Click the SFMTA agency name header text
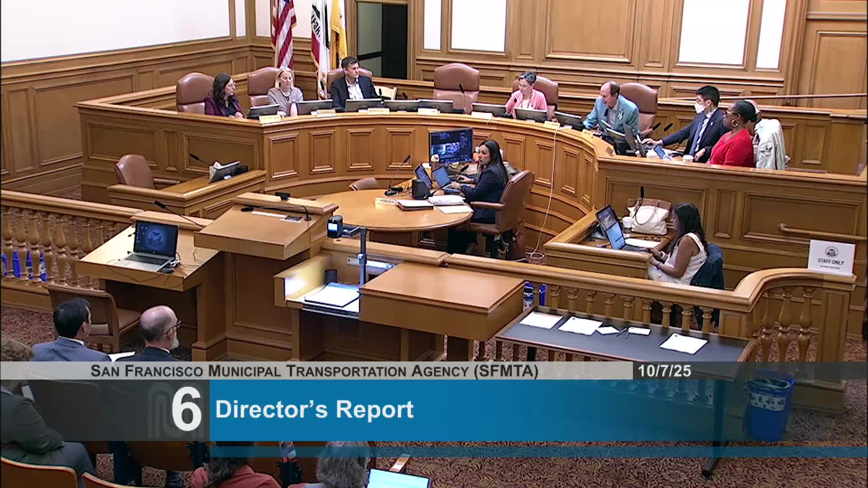Screen dimensions: 868x488 314,371
